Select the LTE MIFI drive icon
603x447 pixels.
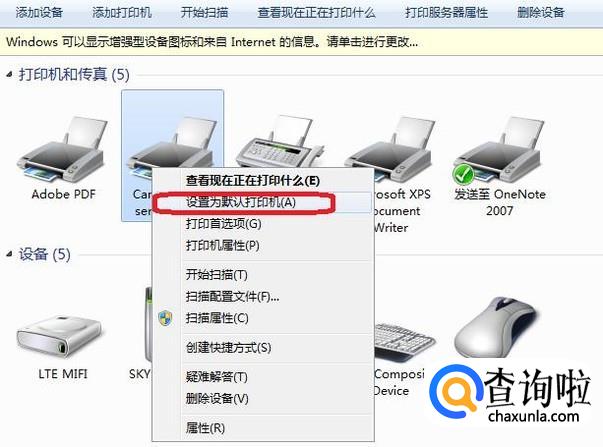pos(60,337)
